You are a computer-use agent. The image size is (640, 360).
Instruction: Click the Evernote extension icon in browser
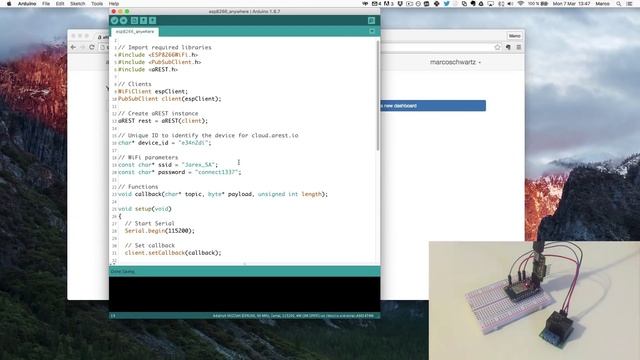pyautogui.click(x=508, y=47)
